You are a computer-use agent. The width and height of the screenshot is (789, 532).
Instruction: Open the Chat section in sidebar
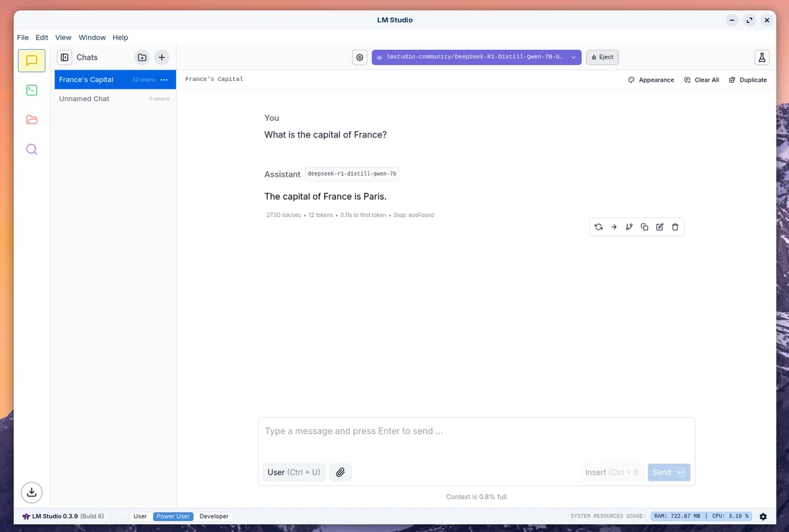click(x=32, y=60)
